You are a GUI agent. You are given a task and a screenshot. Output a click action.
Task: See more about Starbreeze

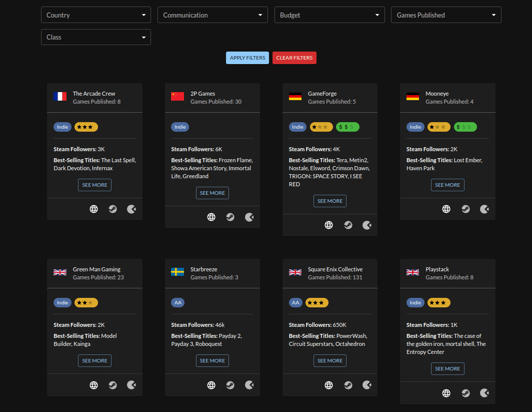pyautogui.click(x=212, y=361)
